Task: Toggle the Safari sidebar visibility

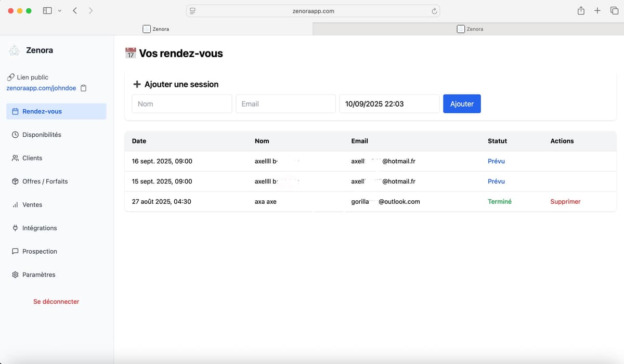Action: tap(47, 10)
